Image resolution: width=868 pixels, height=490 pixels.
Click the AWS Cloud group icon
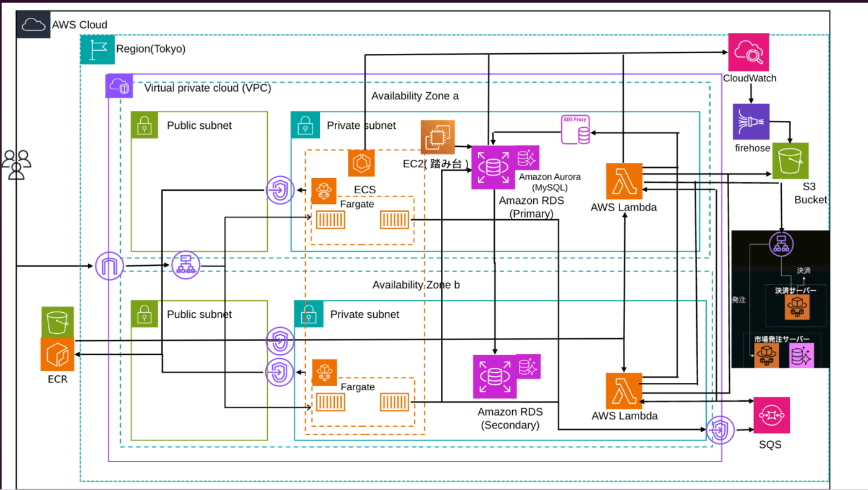click(x=33, y=25)
